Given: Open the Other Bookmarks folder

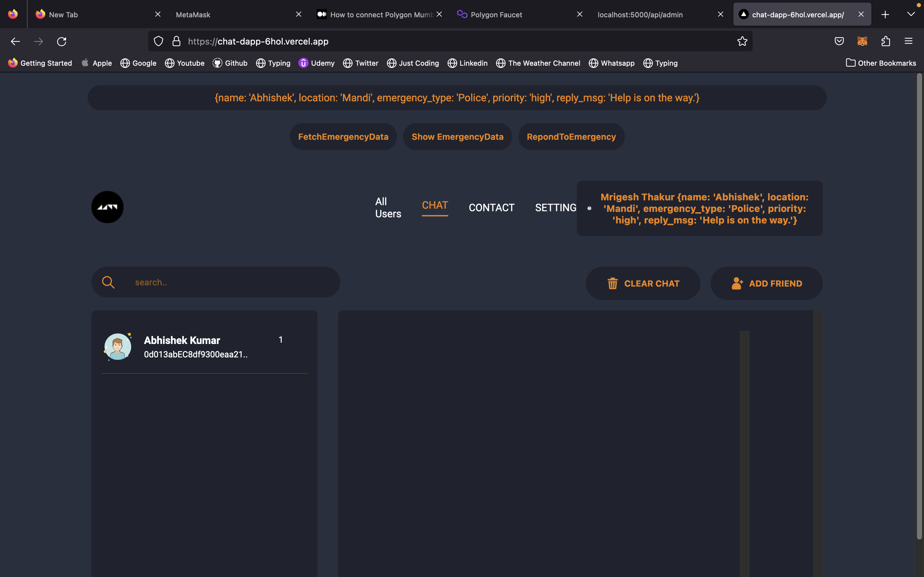Looking at the screenshot, I should (881, 63).
